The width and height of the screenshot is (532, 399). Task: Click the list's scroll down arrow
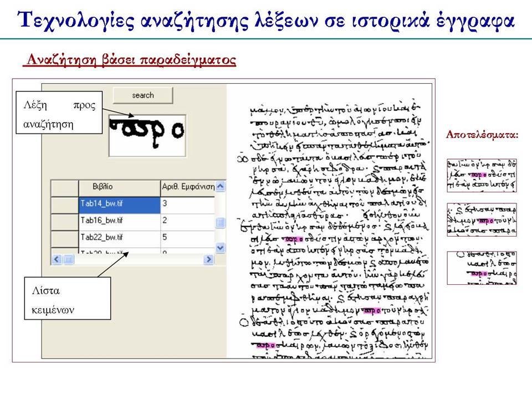tap(220, 248)
